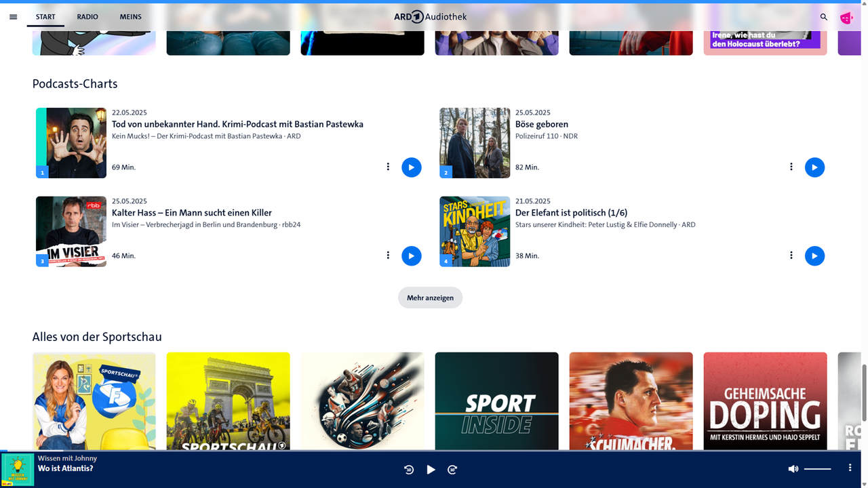Play Der Elefant ist politisch episode
868x488 pixels.
click(x=815, y=256)
